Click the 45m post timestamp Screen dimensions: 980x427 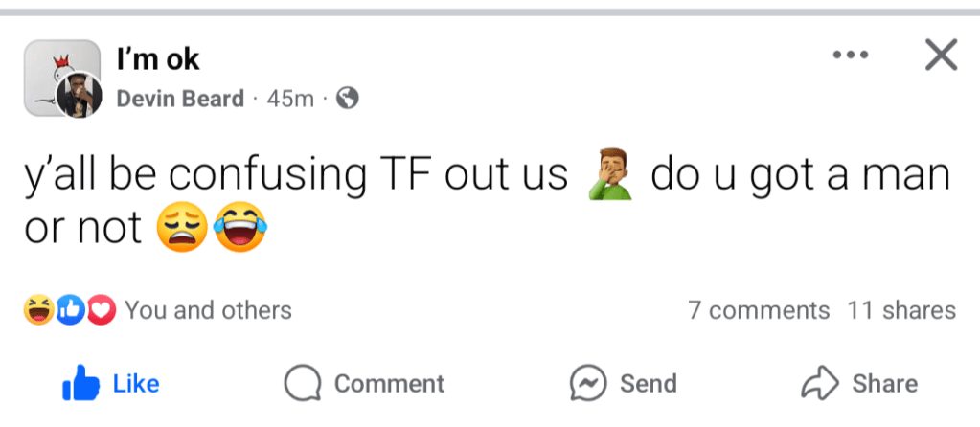[290, 98]
